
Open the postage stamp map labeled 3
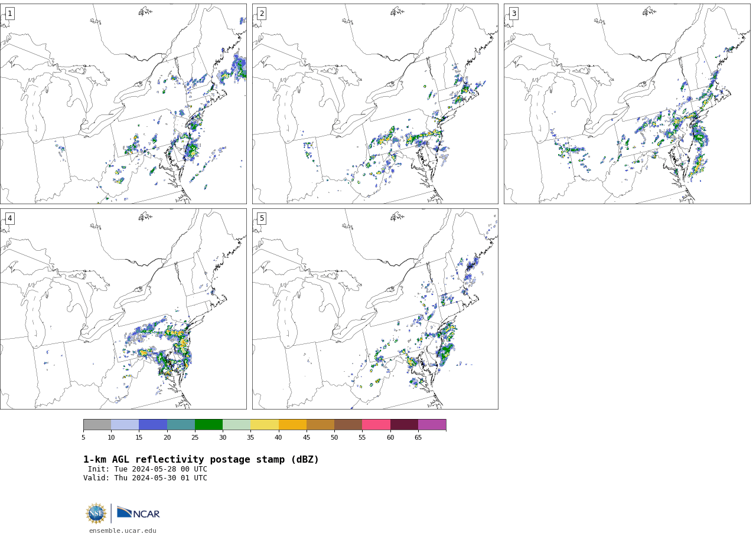point(627,104)
